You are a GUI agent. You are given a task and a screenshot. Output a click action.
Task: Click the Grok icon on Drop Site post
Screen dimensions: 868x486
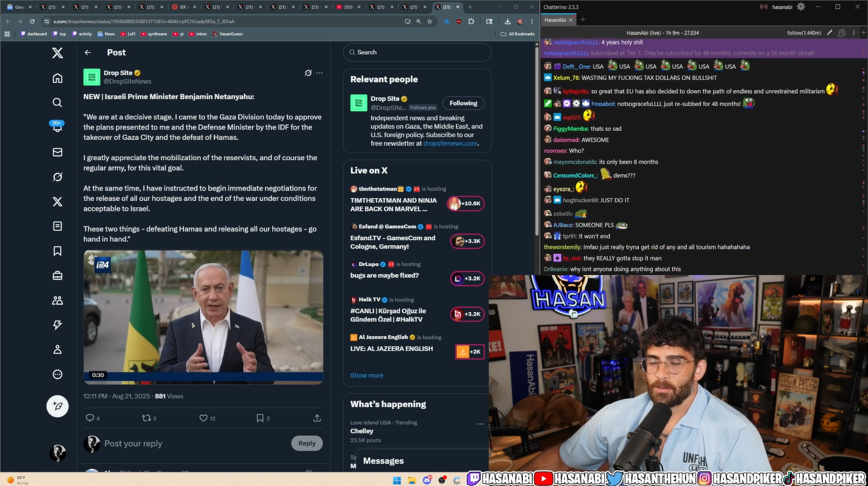click(308, 73)
